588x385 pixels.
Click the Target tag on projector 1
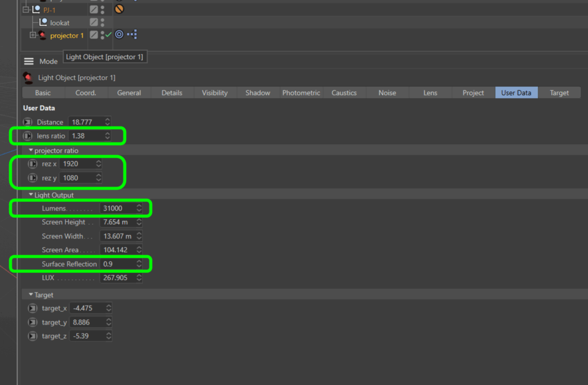tap(119, 35)
